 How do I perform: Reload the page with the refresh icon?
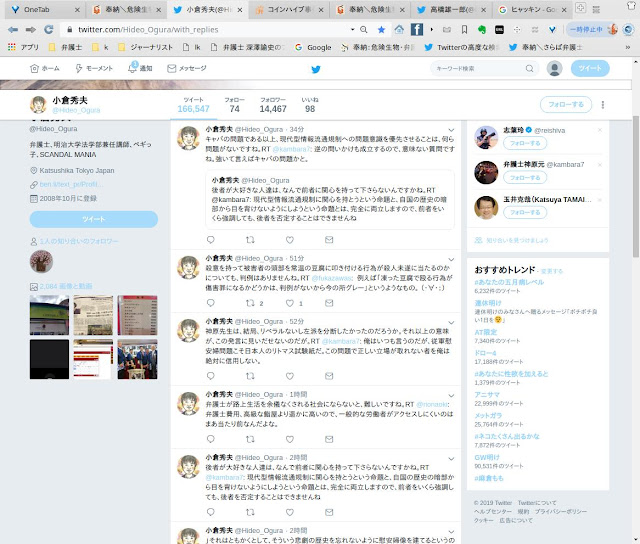click(49, 29)
